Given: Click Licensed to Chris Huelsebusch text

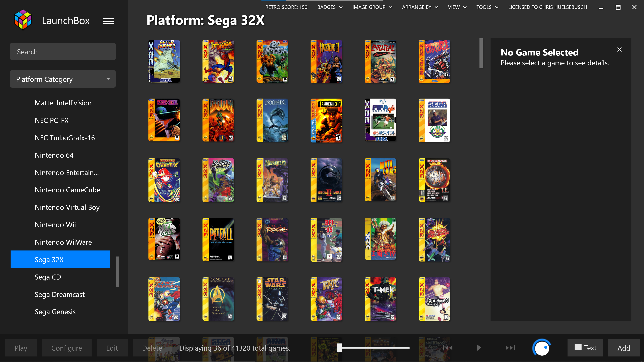Looking at the screenshot, I should point(548,7).
